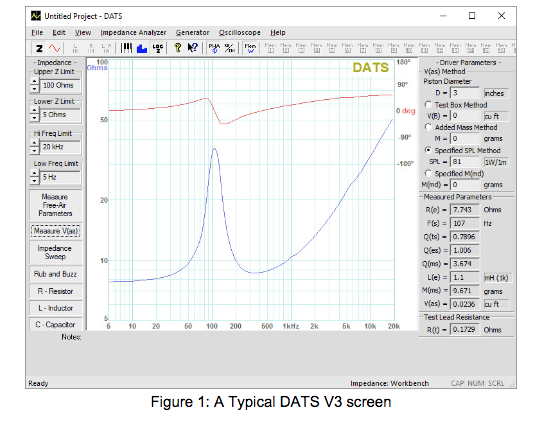Open the View menu
This screenshot has height=421, width=541.
[x=83, y=32]
